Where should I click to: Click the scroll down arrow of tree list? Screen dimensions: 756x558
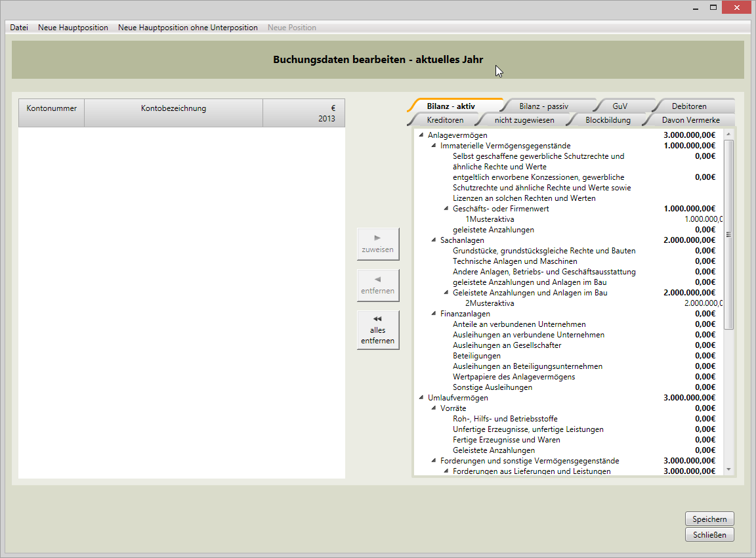[728, 469]
